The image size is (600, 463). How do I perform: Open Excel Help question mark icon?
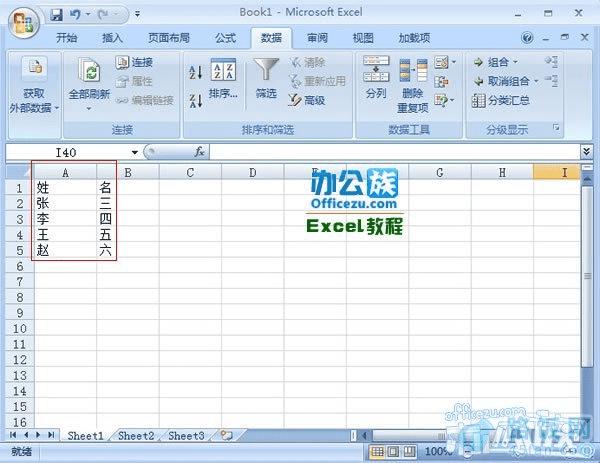tap(527, 37)
